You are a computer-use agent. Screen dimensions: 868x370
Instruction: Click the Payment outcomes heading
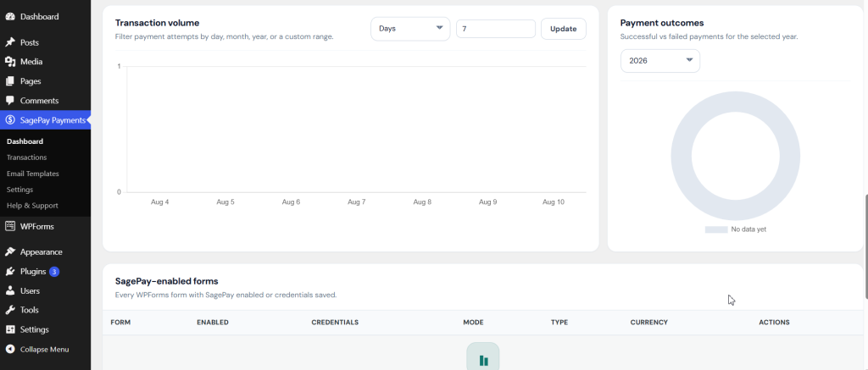662,23
